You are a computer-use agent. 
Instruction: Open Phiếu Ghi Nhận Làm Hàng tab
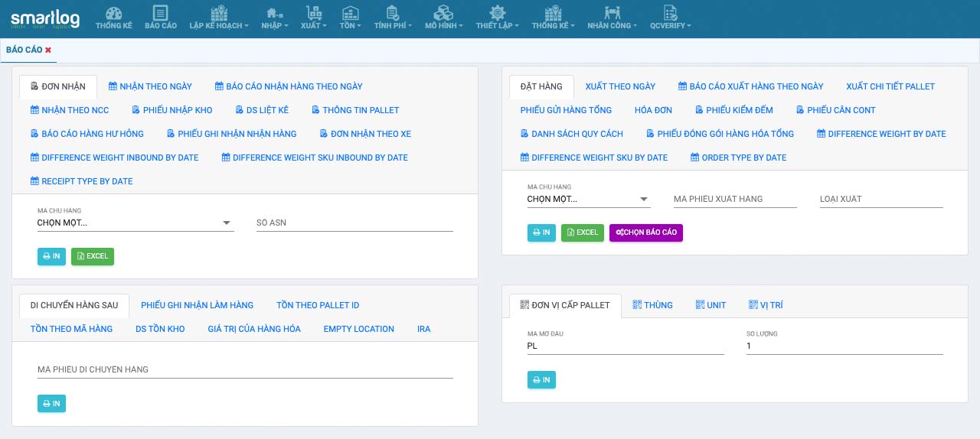coord(197,305)
